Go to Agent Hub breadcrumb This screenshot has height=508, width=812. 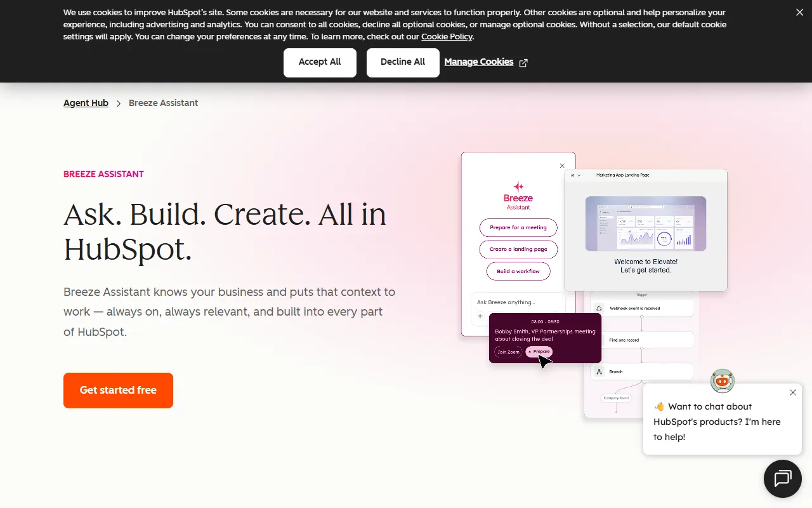coord(86,103)
